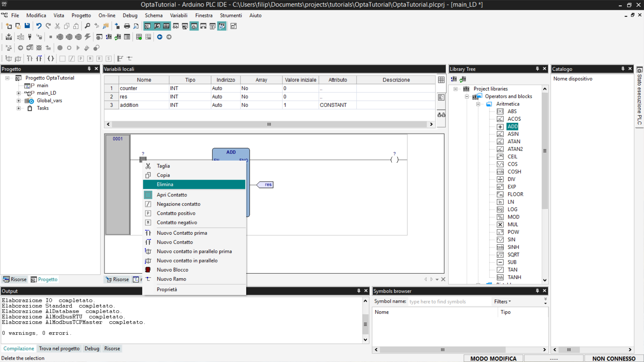
Task: Click the variables table horizontal scrollbar thumb
Action: pos(269,124)
